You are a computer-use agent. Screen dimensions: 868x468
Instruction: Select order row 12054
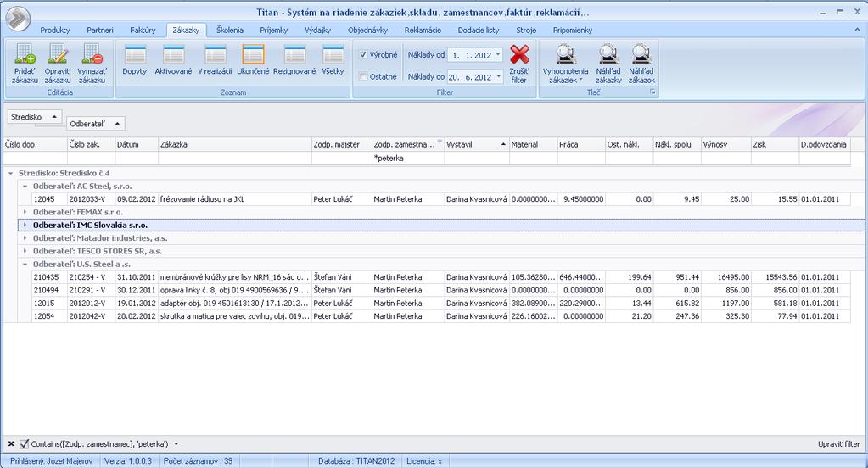[x=440, y=316]
